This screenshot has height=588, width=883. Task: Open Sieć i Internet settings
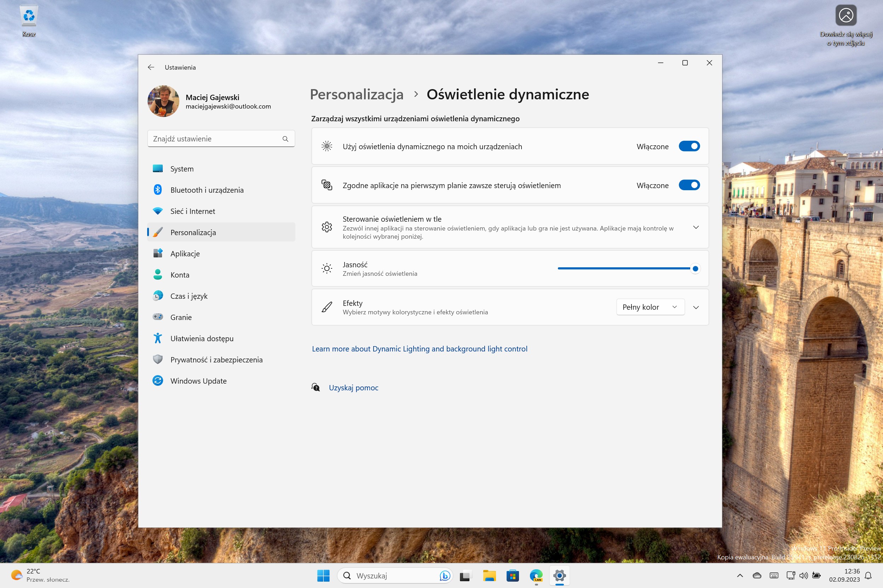pyautogui.click(x=221, y=211)
